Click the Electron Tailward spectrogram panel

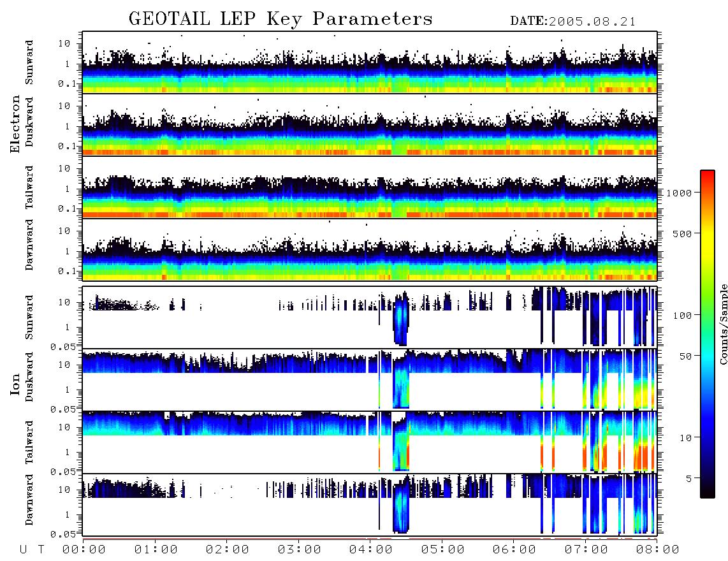pyautogui.click(x=370, y=187)
